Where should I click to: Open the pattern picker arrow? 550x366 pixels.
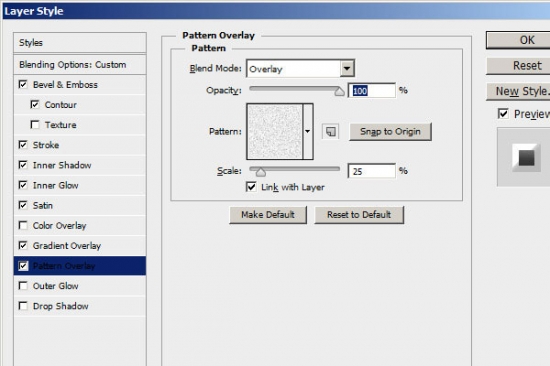point(308,132)
